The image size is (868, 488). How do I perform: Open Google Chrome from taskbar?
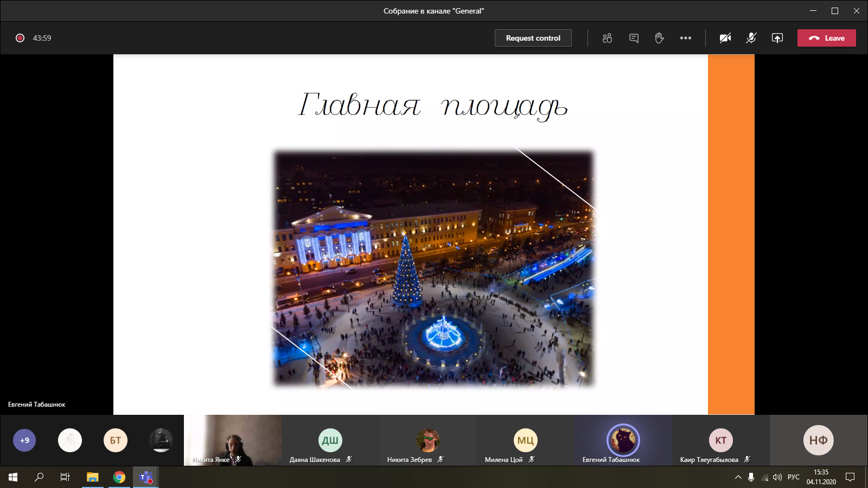coord(119,477)
